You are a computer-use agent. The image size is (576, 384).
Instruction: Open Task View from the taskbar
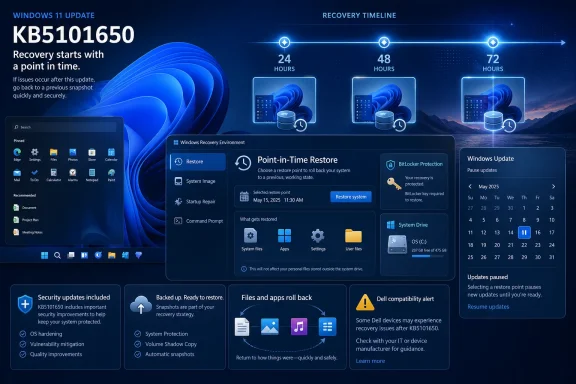[x=71, y=255]
